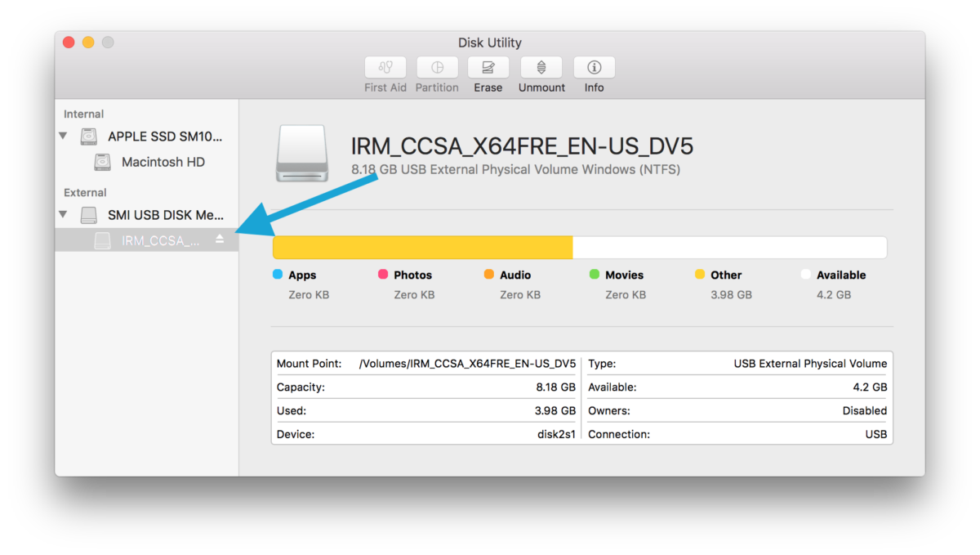Click the Partition pie chart icon
The image size is (980, 555).
click(x=437, y=67)
